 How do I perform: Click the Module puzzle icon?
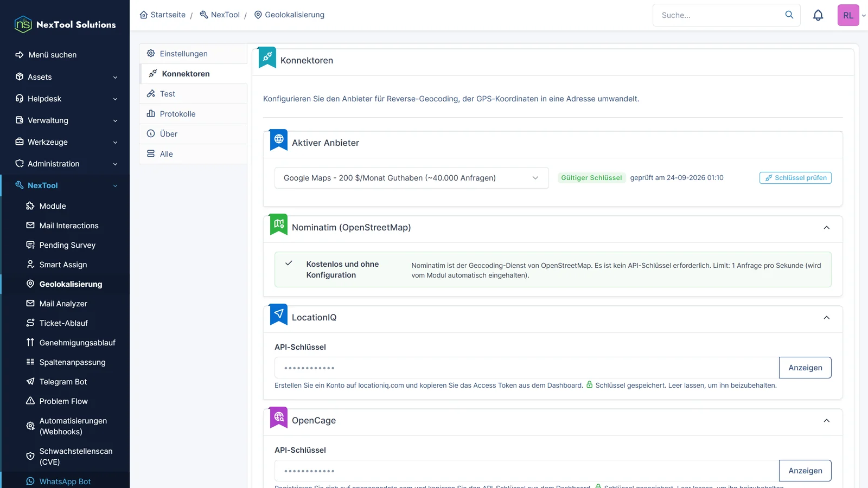click(30, 206)
